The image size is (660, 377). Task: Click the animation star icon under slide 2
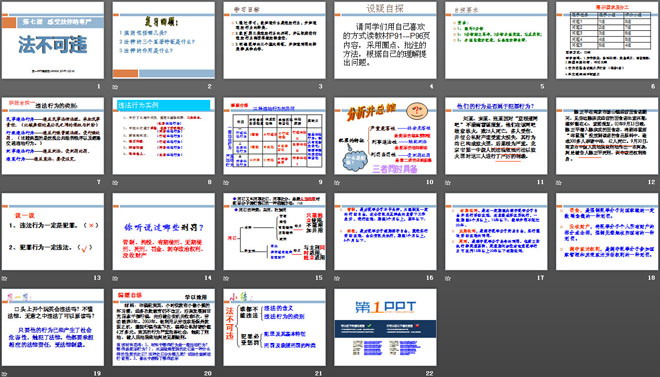pos(115,87)
